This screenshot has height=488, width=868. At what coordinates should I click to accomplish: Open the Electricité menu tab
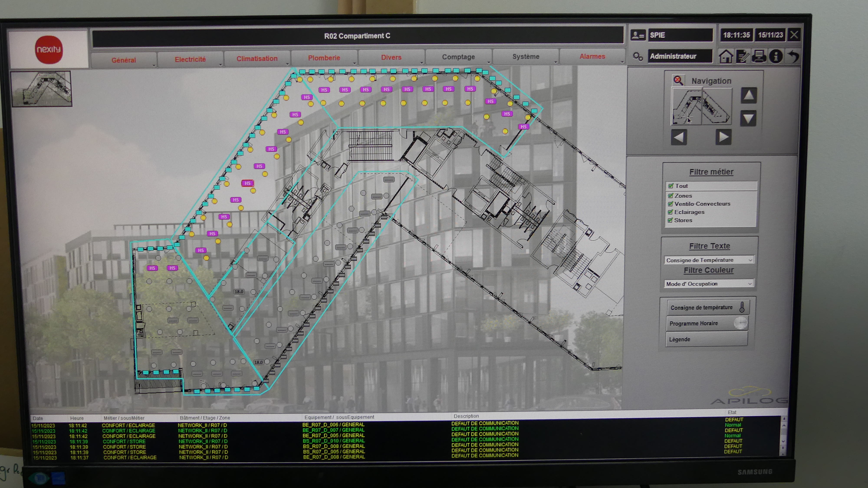[190, 59]
